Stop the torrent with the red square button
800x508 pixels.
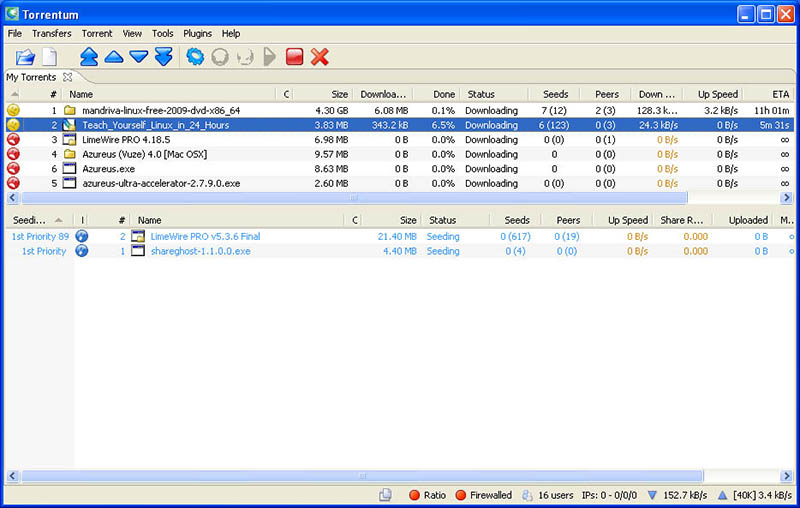point(294,57)
